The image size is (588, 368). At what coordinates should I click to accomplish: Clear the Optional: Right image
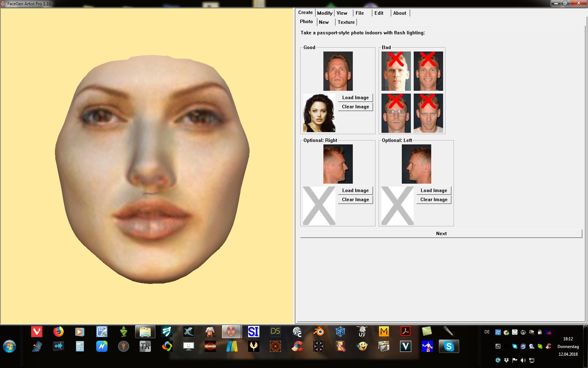click(x=355, y=199)
